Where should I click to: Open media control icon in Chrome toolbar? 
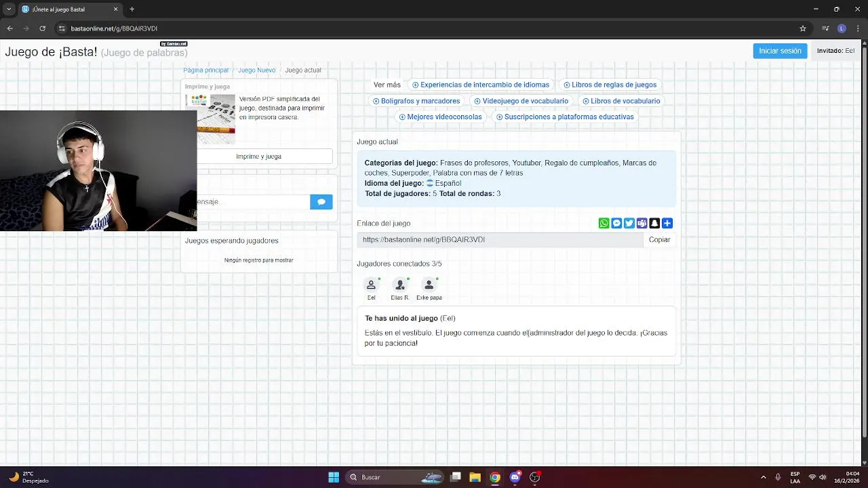click(825, 28)
